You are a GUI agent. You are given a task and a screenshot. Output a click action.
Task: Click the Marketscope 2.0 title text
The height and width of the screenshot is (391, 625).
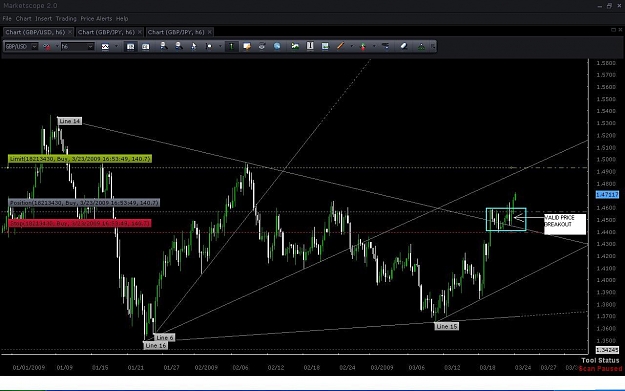click(30, 6)
